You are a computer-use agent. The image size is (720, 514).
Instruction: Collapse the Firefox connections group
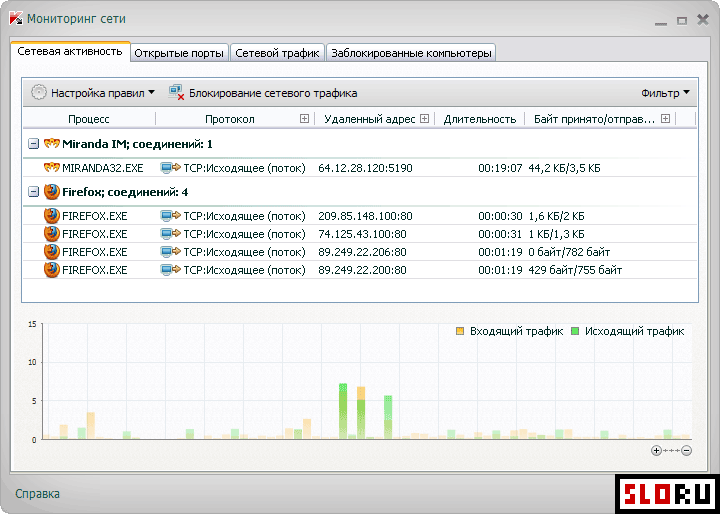tap(34, 192)
